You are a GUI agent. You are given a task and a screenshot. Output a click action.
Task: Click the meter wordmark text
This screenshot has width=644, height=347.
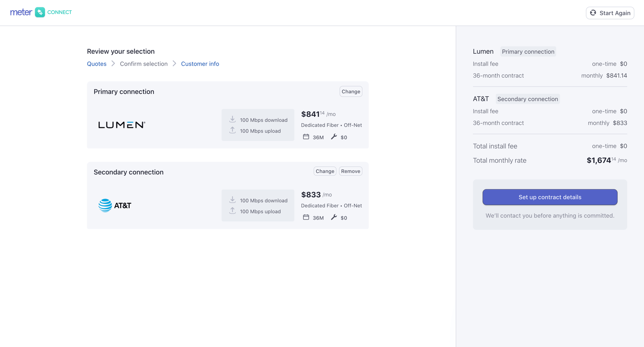21,12
